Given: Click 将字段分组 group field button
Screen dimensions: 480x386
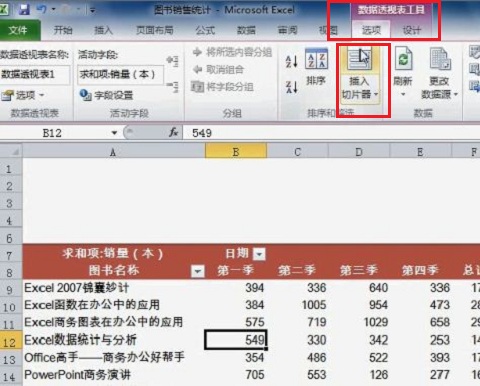Looking at the screenshot, I should tap(222, 87).
